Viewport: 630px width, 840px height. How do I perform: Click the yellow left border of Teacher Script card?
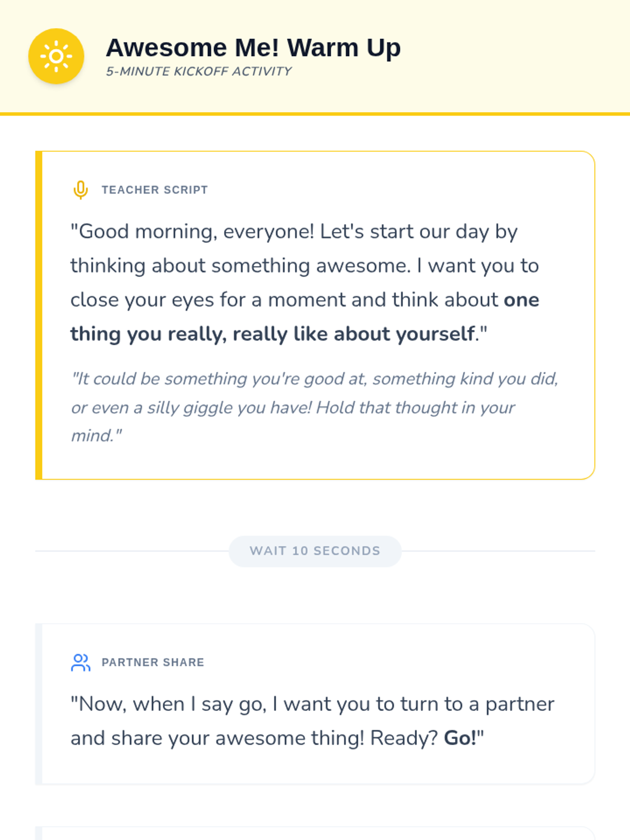(38, 315)
